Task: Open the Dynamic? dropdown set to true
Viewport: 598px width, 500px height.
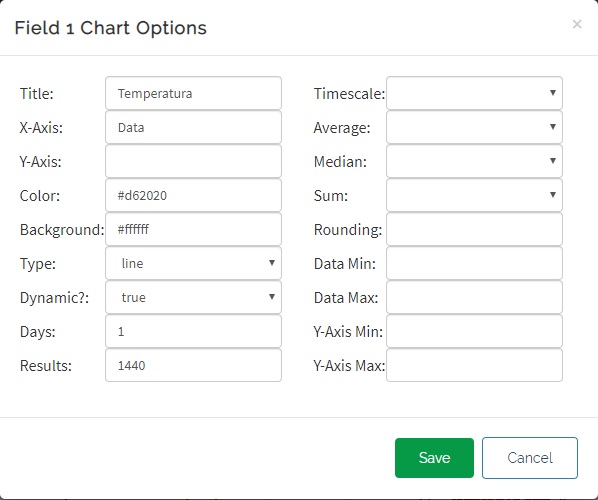Action: click(x=193, y=297)
